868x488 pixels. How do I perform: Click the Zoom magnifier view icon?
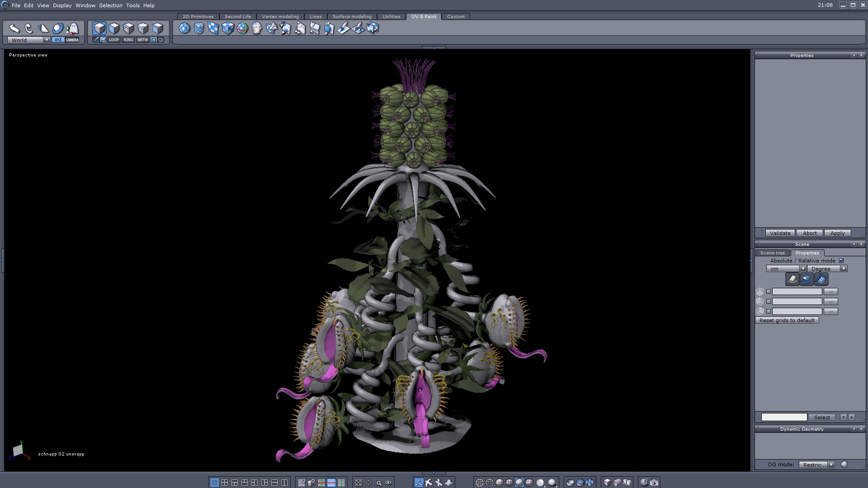coord(378,483)
